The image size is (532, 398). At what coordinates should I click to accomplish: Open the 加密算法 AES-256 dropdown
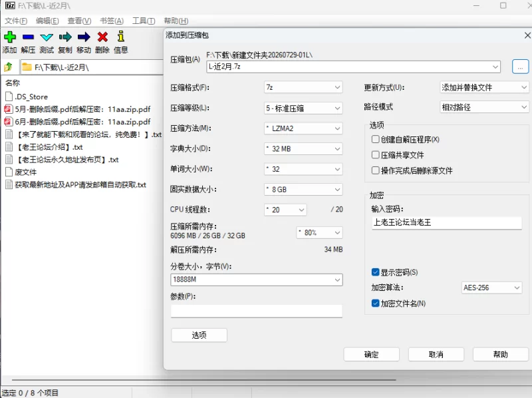[x=491, y=288]
